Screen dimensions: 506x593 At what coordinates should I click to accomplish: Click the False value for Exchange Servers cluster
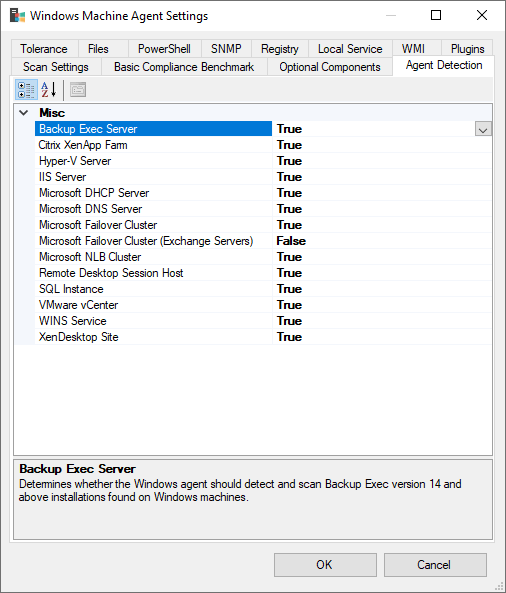291,241
